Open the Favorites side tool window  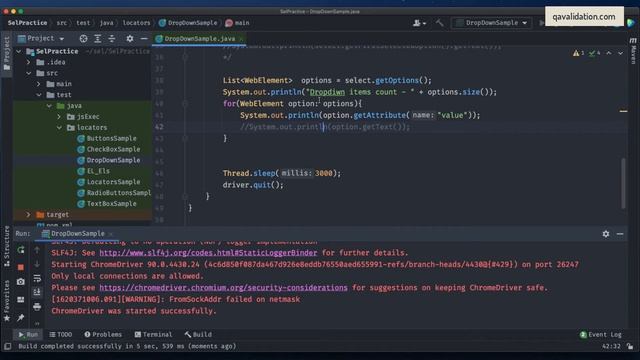point(7,301)
